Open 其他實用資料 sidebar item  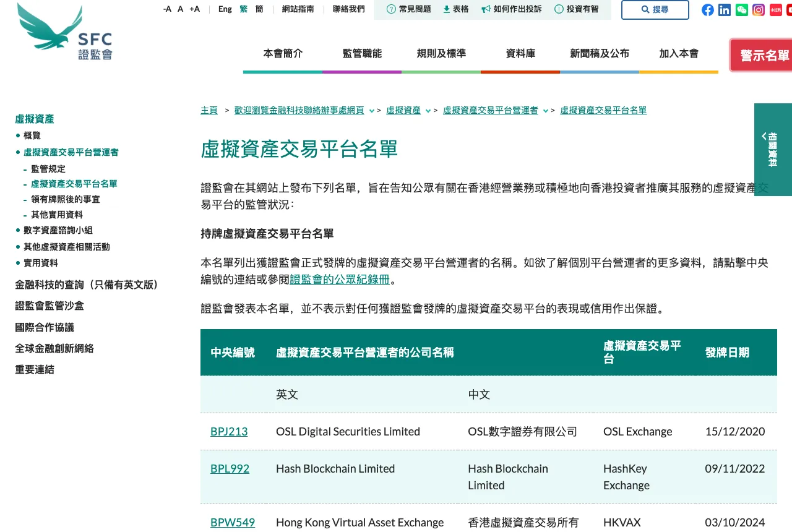57,215
